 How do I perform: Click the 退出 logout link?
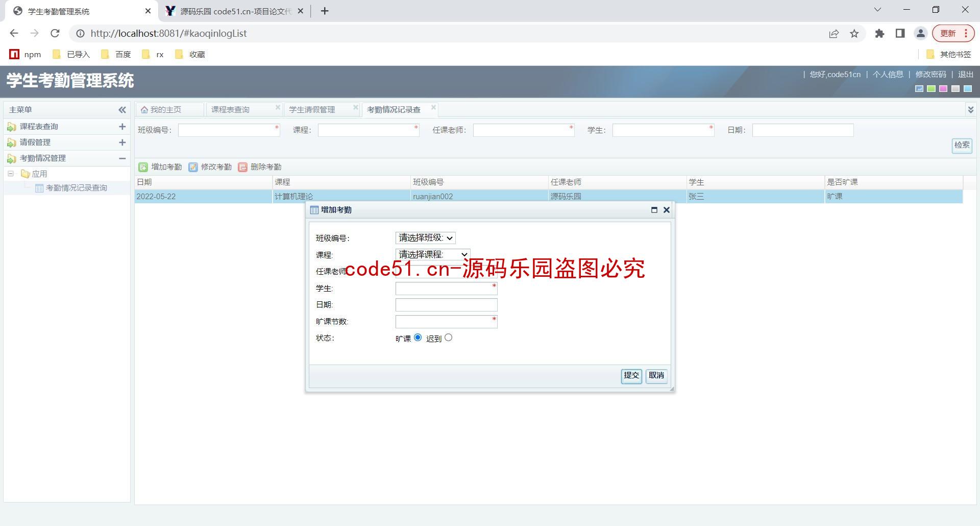pyautogui.click(x=965, y=75)
